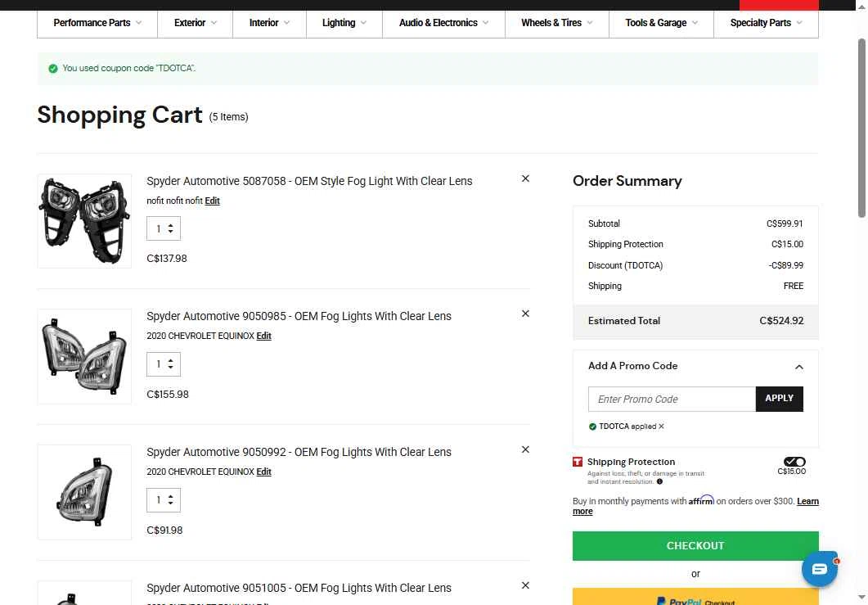Open Spyder Automotive 9050985 product title

click(299, 316)
